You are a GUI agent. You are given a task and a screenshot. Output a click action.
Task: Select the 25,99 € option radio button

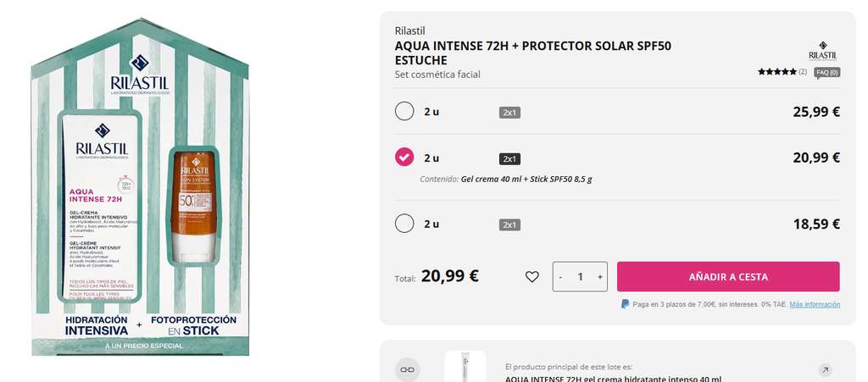point(404,111)
